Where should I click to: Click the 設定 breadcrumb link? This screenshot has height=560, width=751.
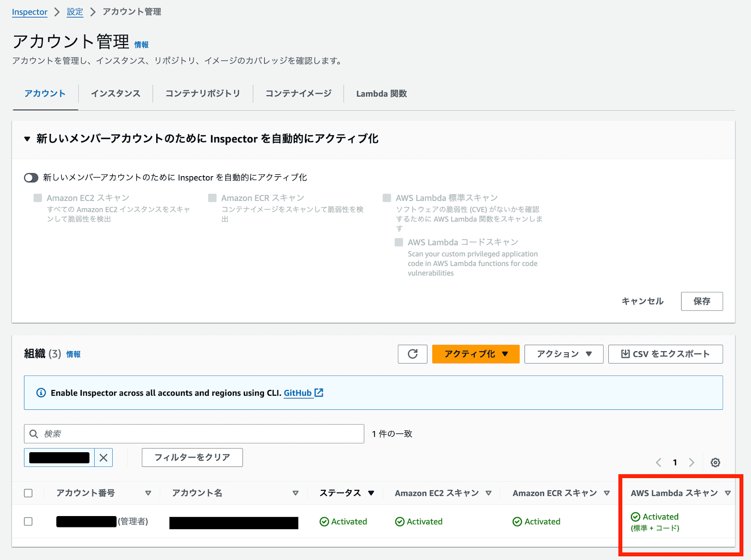click(75, 12)
